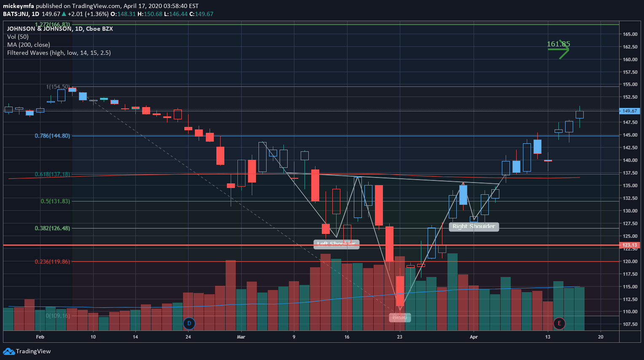Click the 160.00 price axis label
Screen dimensions: 644x360
pos(630,59)
